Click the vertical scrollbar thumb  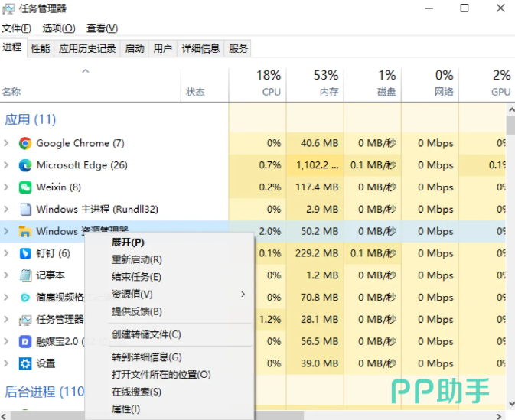[510, 125]
